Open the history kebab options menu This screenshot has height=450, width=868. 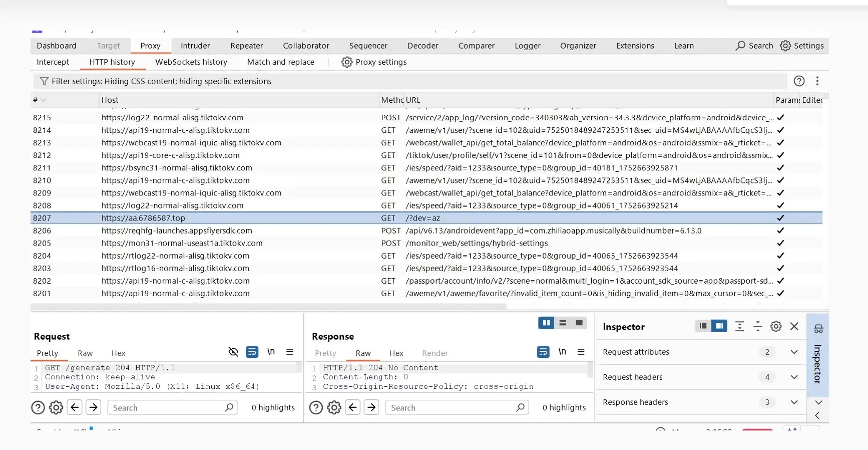point(817,81)
